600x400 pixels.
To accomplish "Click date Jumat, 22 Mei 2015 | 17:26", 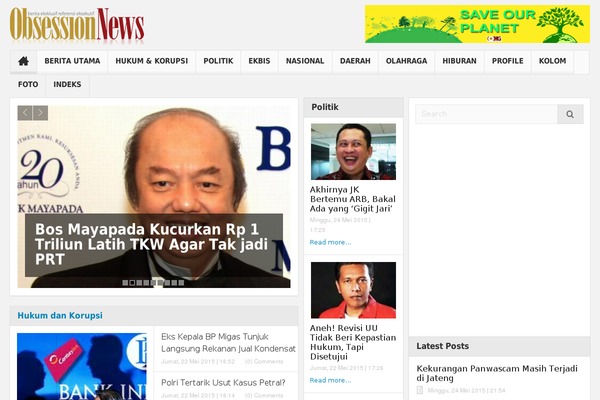I will tap(346, 368).
